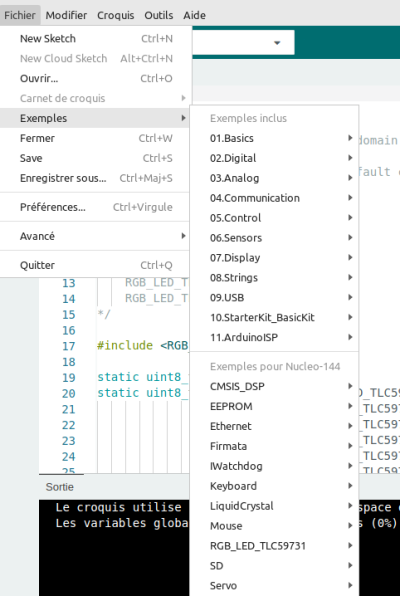400x596 pixels.
Task: Expand the Avancé submenu
Action: click(x=95, y=236)
